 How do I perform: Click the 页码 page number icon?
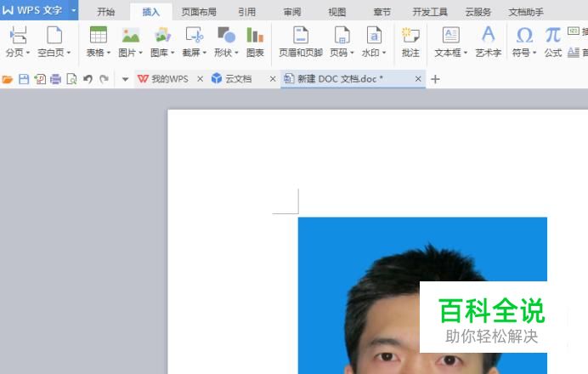coord(342,35)
